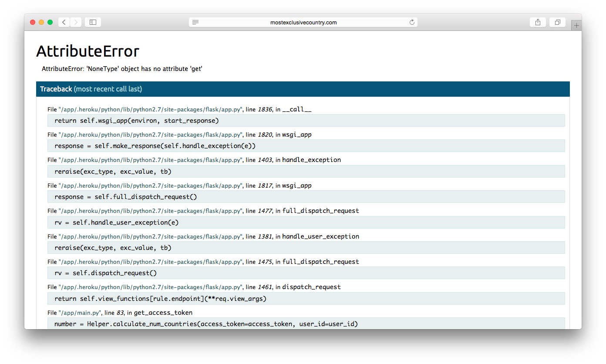Enter full screen with green button
The height and width of the screenshot is (364, 606).
[50, 22]
